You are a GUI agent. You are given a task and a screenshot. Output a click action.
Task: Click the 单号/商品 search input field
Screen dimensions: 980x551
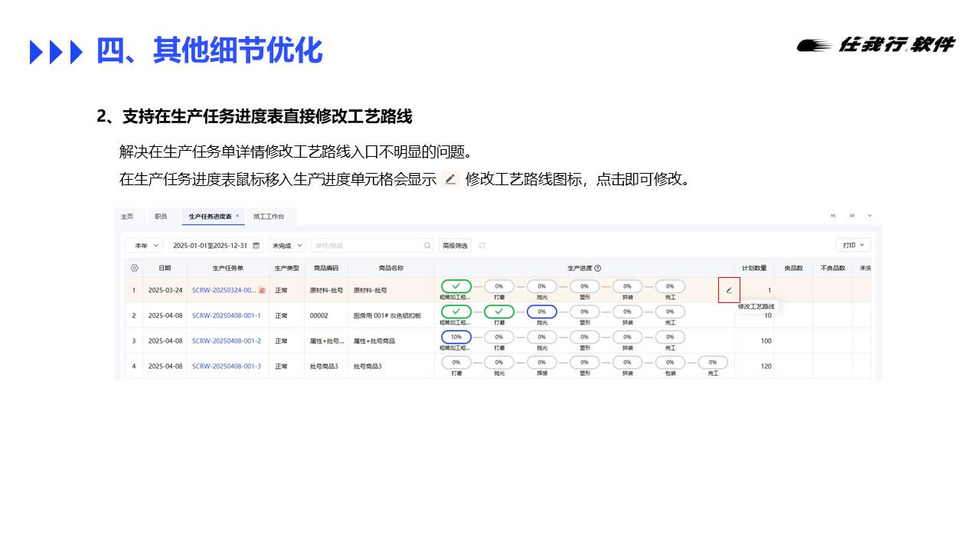pyautogui.click(x=367, y=246)
